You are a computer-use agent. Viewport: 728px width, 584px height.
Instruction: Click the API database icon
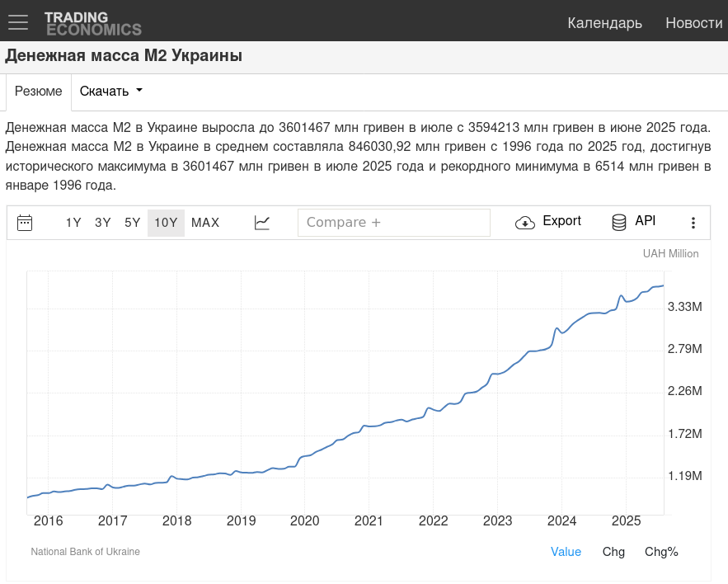point(618,223)
